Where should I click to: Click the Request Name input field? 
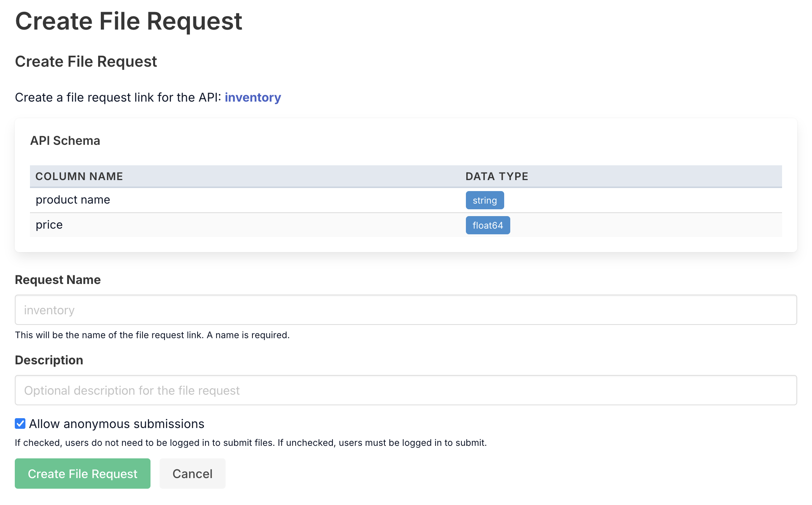click(406, 310)
